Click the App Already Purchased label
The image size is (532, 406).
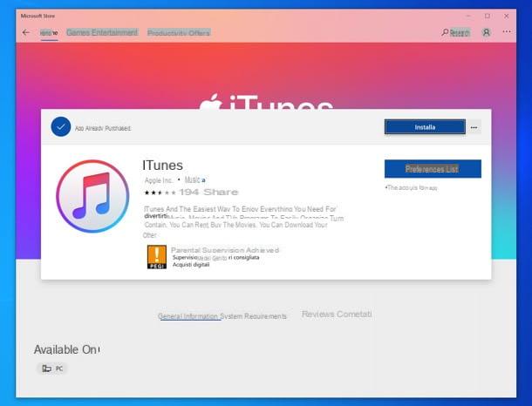103,128
